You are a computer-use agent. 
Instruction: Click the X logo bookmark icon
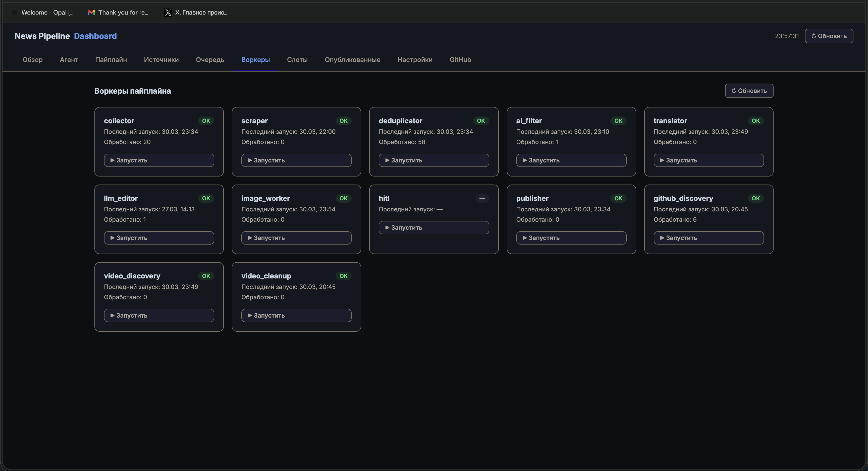pyautogui.click(x=168, y=13)
